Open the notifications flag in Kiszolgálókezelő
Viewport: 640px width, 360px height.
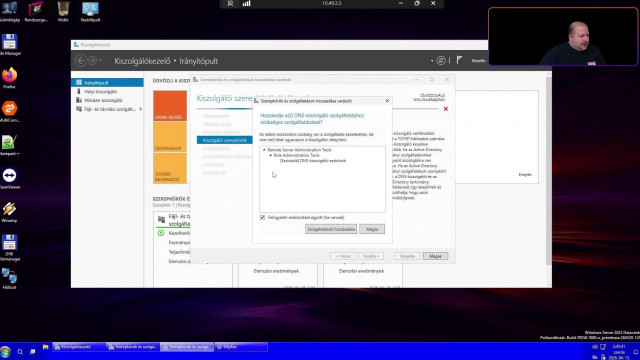[459, 60]
